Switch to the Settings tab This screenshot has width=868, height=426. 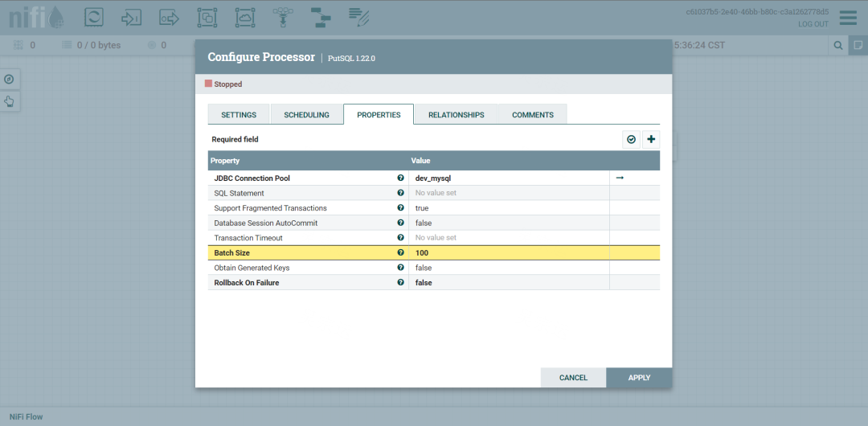(239, 115)
